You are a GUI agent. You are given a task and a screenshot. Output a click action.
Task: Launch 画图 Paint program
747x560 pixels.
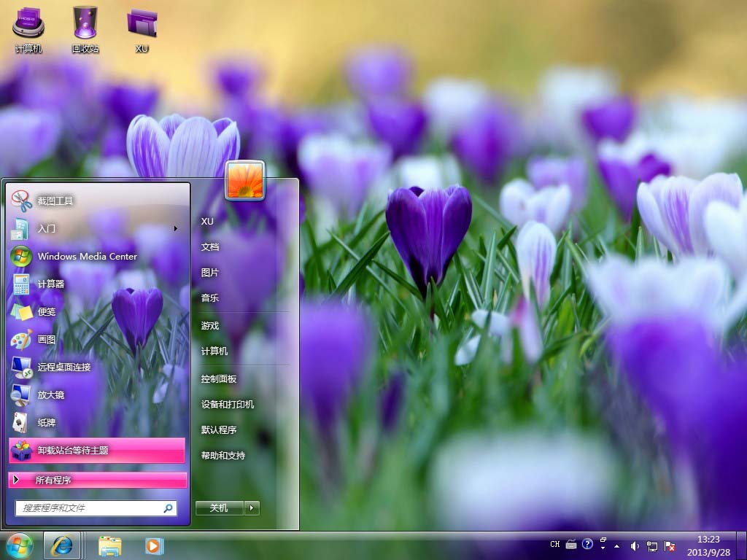pyautogui.click(x=47, y=339)
